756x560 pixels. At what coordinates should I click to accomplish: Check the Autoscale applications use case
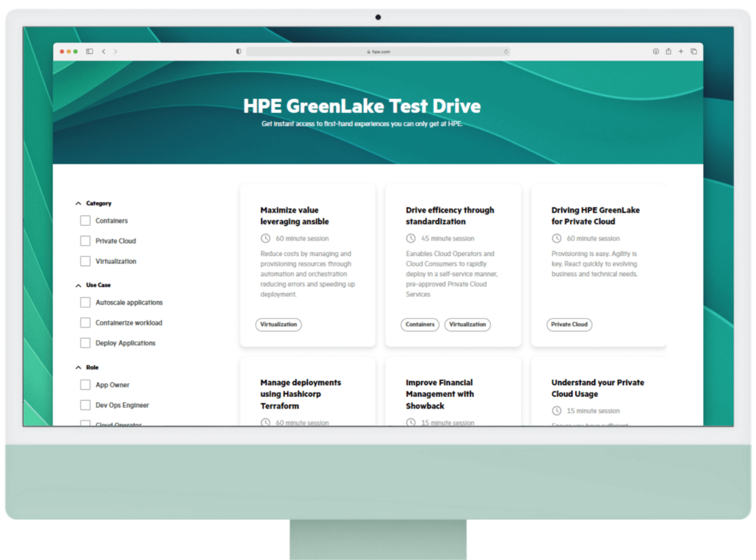coord(85,302)
